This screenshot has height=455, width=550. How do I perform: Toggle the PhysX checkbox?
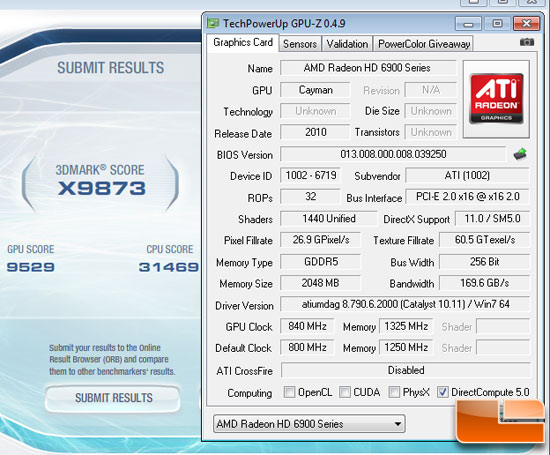coord(394,392)
